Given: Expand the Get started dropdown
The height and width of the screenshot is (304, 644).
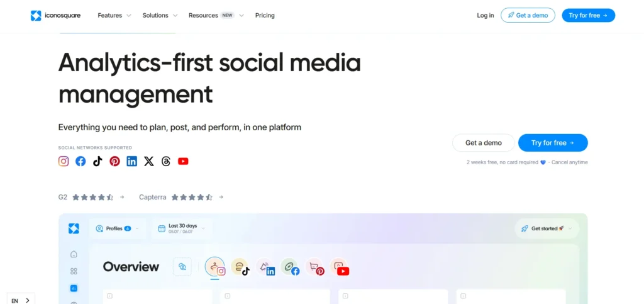Looking at the screenshot, I should click(547, 228).
